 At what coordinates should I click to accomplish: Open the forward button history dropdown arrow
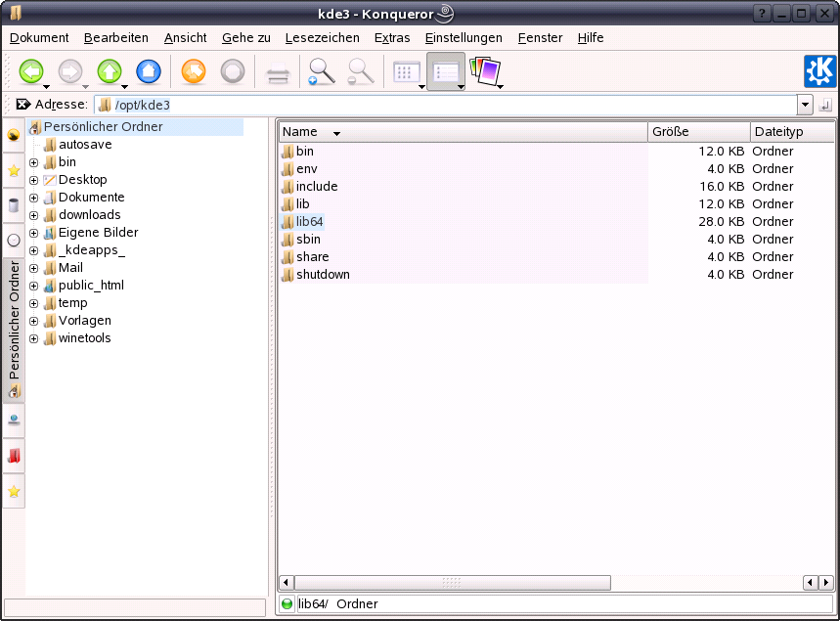tap(86, 86)
